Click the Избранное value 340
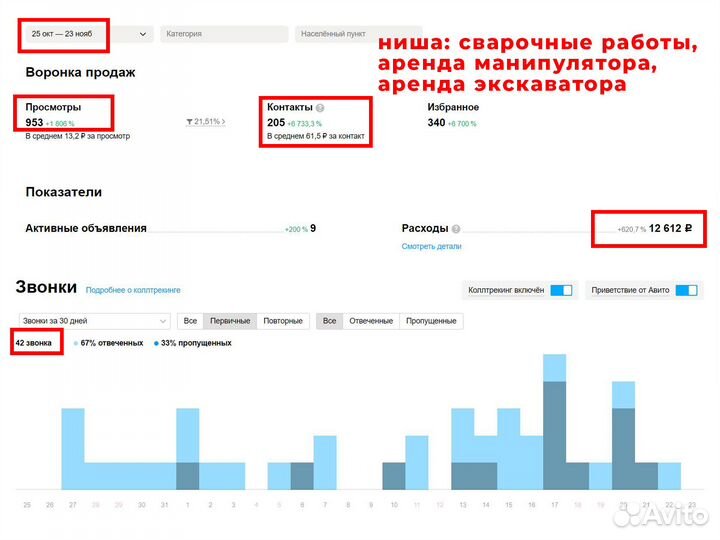Viewport: 720px width, 540px height. pos(436,123)
